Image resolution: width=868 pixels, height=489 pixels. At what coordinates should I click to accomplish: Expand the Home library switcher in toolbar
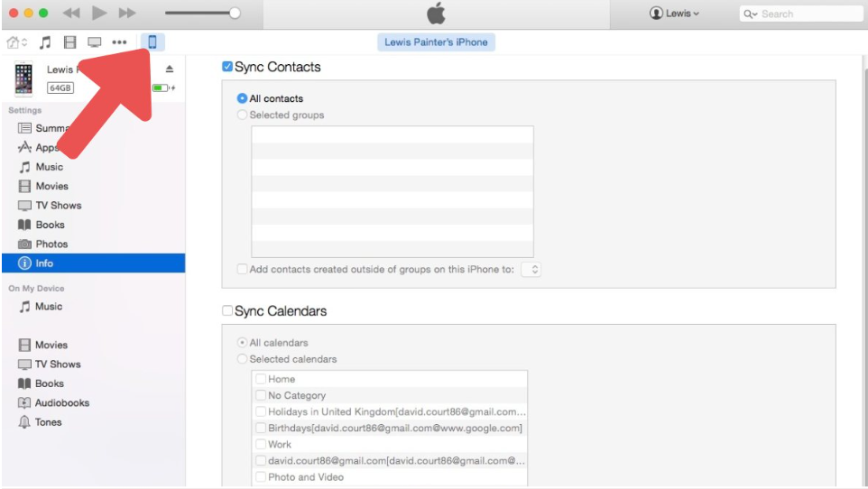point(17,42)
